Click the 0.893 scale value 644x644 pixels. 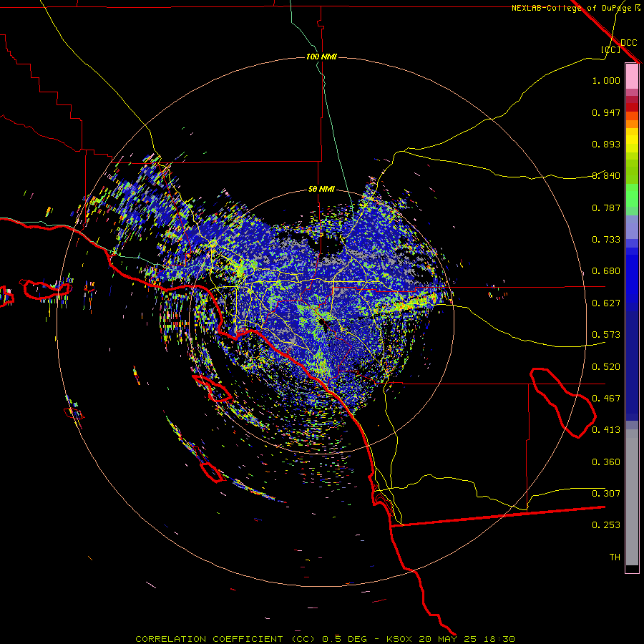(606, 144)
